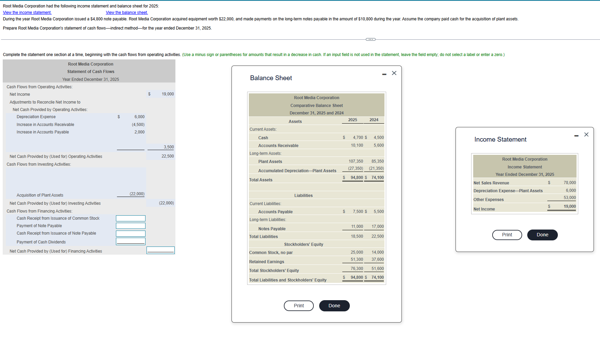The width and height of the screenshot is (600, 364).
Task: Select the Acquisition of Plant Assets amount field
Action: click(x=131, y=194)
